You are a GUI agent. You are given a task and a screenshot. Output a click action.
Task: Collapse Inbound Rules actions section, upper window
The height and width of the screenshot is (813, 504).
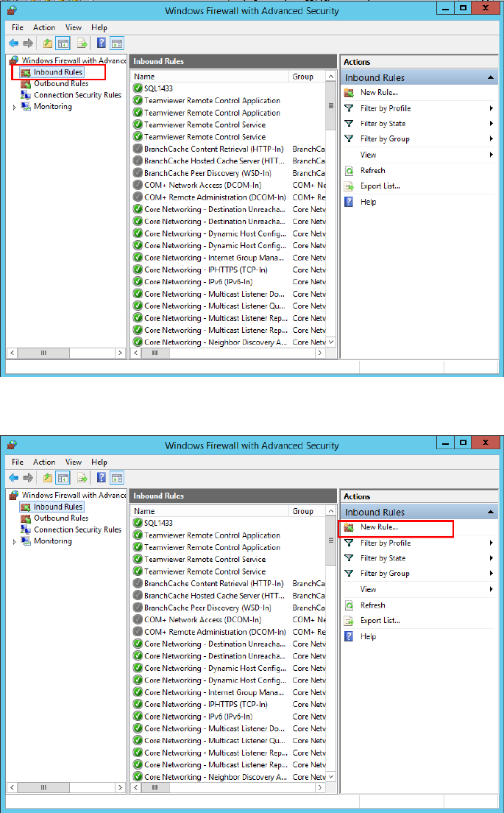tap(490, 78)
